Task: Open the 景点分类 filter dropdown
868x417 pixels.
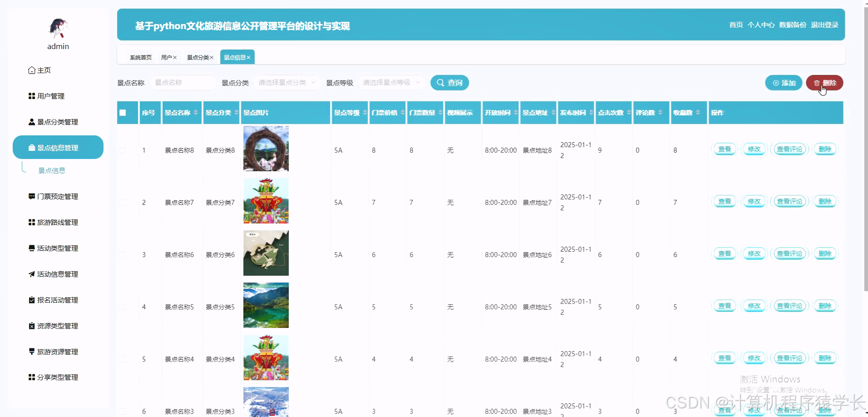Action: click(x=287, y=83)
